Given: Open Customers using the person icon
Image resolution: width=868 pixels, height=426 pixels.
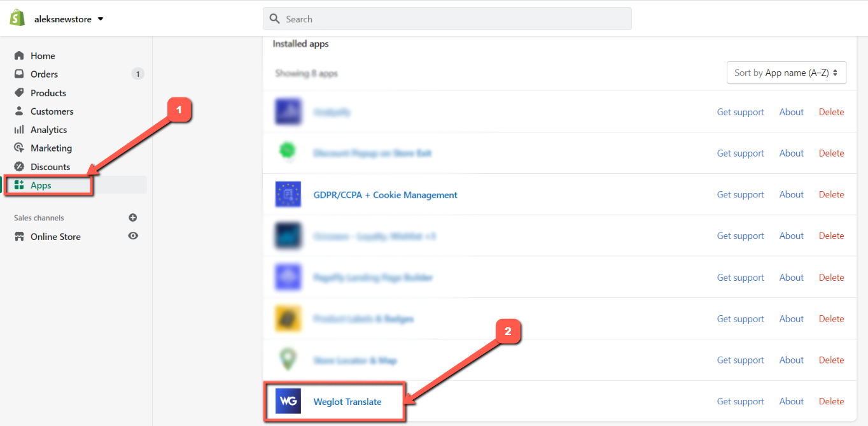Looking at the screenshot, I should click(19, 111).
